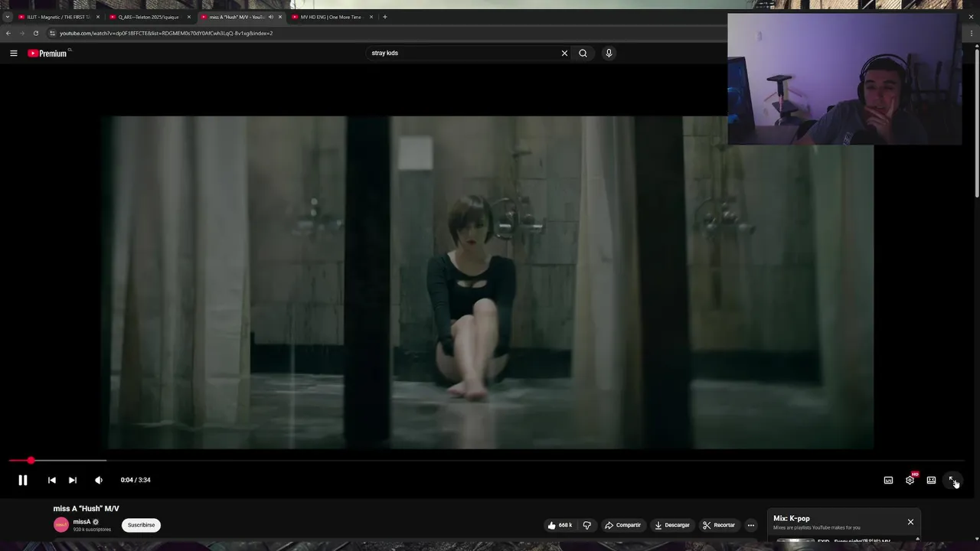Open the YouTube hamburger guide menu

click(x=14, y=53)
